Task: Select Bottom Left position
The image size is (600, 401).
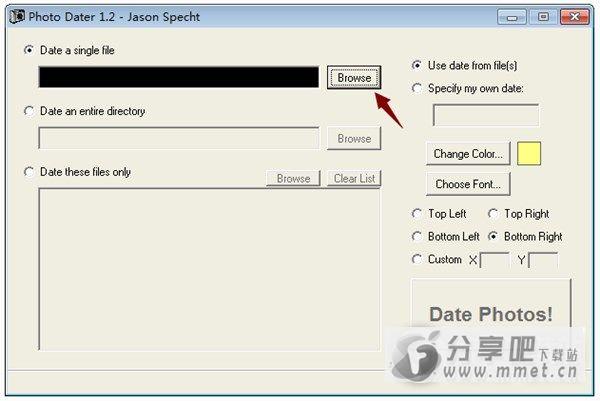Action: (417, 236)
